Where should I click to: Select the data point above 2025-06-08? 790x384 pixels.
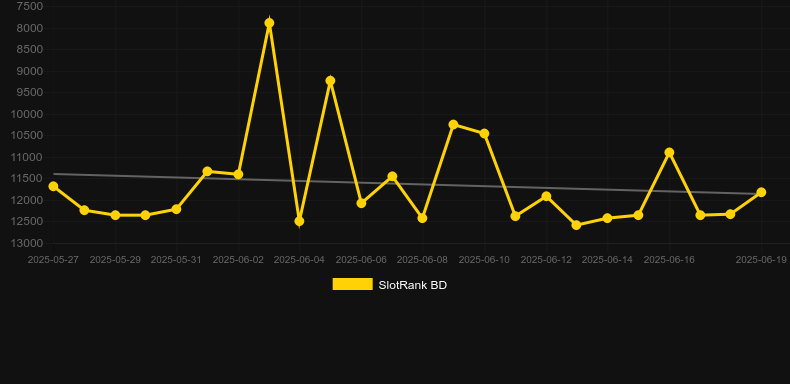click(x=423, y=218)
